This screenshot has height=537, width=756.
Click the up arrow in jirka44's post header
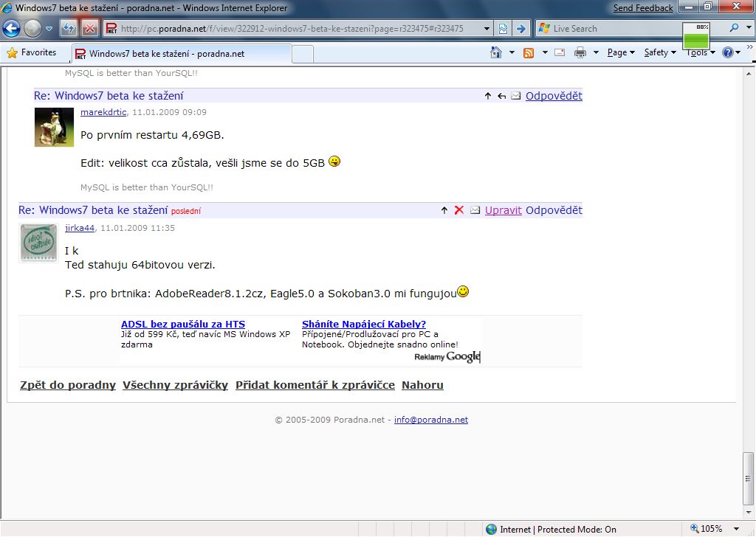click(x=444, y=210)
